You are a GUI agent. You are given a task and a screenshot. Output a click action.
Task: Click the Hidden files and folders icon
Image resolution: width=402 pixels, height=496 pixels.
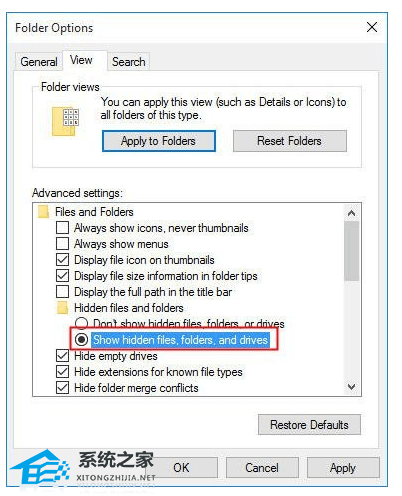coord(62,308)
